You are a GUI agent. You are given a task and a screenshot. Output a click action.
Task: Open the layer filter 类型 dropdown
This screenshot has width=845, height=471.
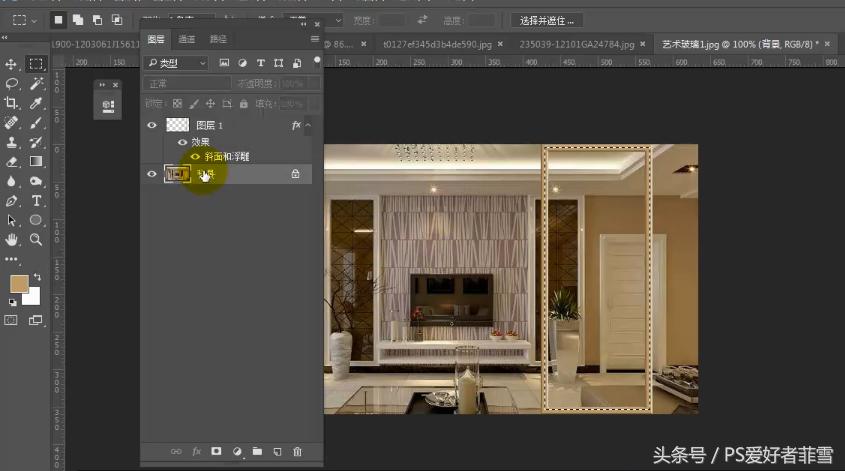176,63
